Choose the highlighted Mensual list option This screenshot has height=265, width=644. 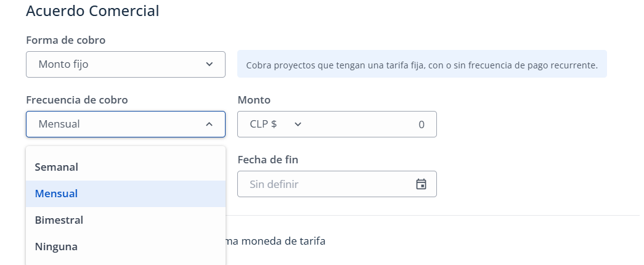point(126,194)
